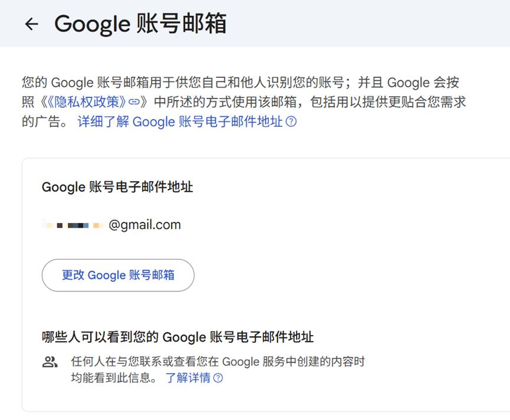
Task: Click the 任何人在与您联系 description text
Action: 218,362
